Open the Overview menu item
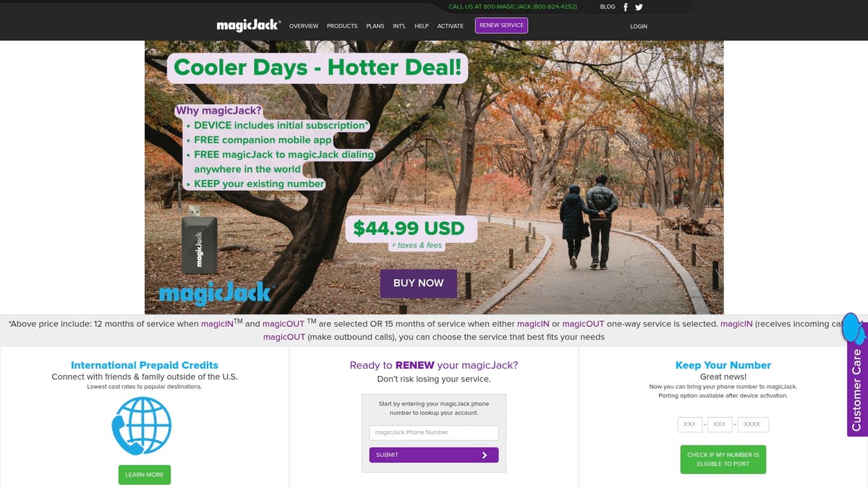The image size is (868, 488). point(304,26)
